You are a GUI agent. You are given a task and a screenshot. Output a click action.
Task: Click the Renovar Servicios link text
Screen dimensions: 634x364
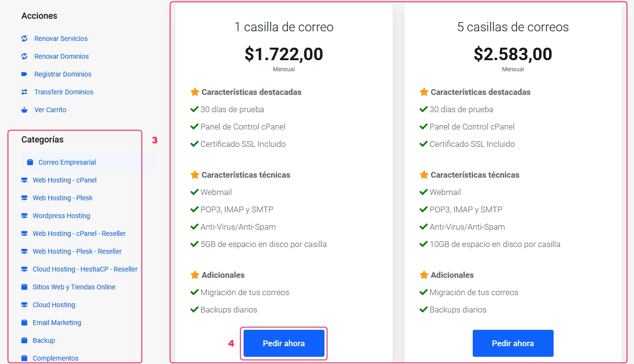(x=61, y=39)
